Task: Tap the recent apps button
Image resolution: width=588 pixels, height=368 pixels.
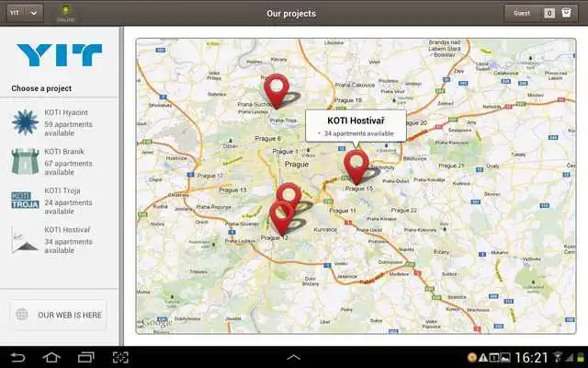Action: click(x=85, y=357)
